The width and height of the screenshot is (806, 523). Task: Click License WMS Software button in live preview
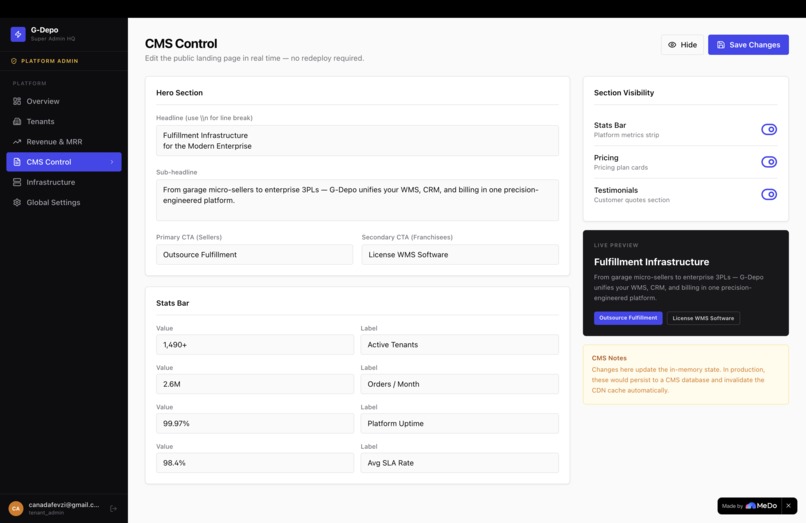(703, 318)
